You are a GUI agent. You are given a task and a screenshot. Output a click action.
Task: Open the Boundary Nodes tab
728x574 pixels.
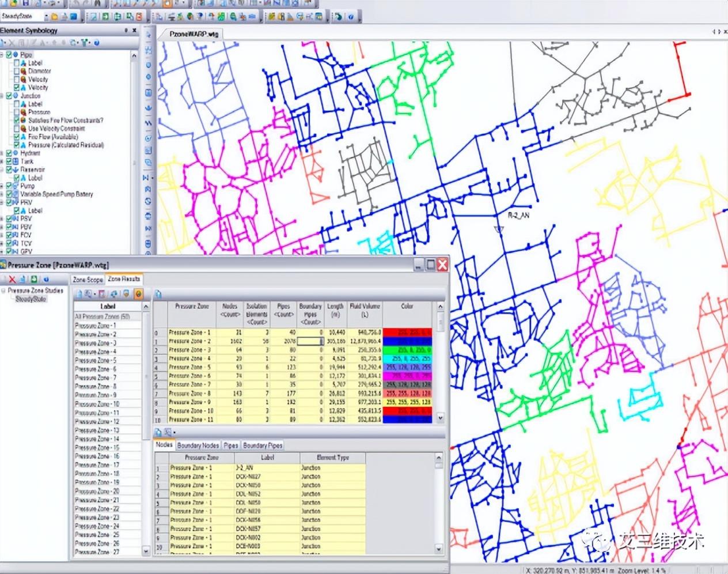click(x=198, y=445)
